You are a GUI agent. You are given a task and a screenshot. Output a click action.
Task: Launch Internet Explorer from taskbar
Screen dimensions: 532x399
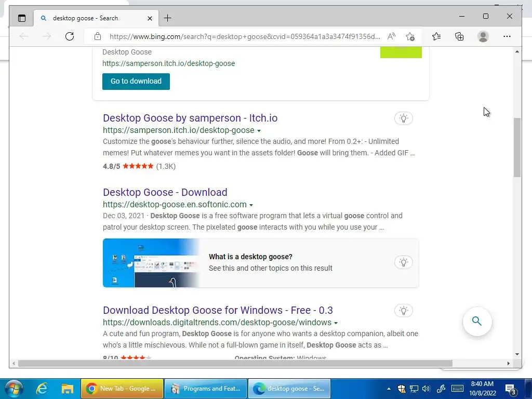(42, 389)
